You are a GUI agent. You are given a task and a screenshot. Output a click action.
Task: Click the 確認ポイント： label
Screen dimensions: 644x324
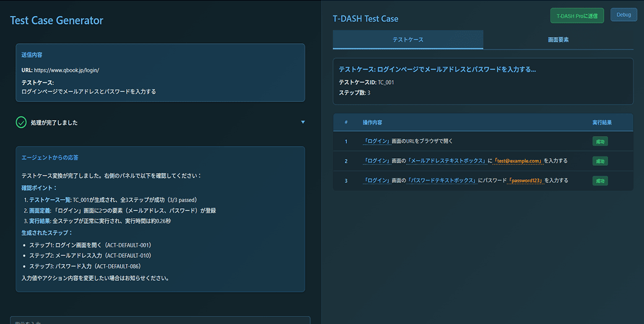(x=40, y=188)
